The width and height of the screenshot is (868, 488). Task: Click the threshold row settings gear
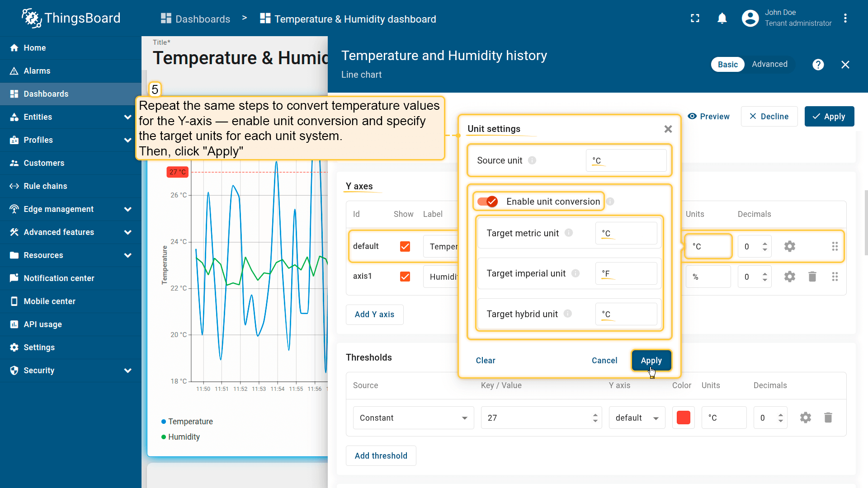[805, 418]
